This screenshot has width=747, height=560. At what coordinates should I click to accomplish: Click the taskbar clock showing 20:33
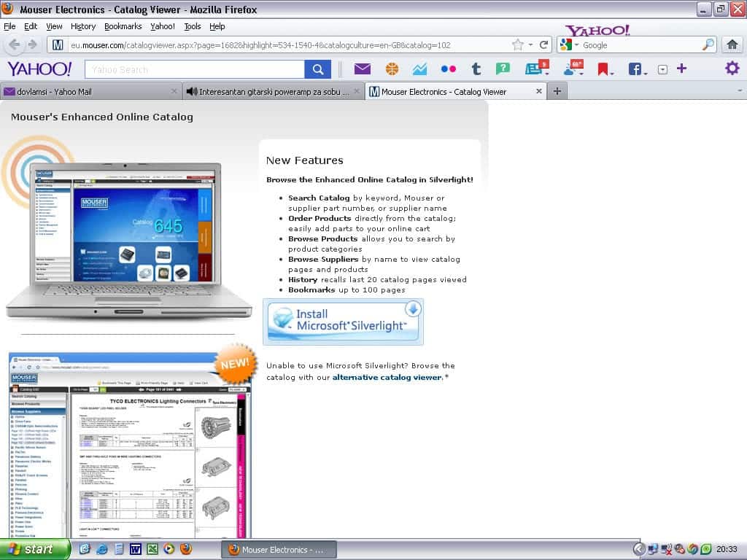pos(727,549)
